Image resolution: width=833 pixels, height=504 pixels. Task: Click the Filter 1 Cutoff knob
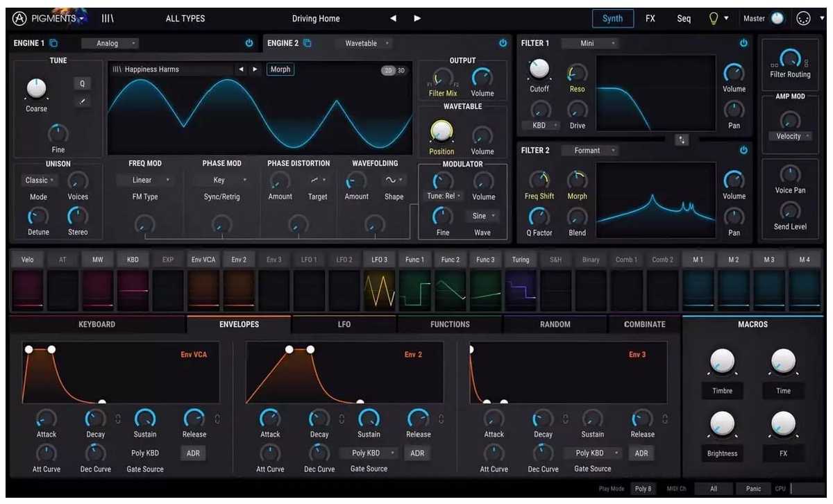(539, 69)
